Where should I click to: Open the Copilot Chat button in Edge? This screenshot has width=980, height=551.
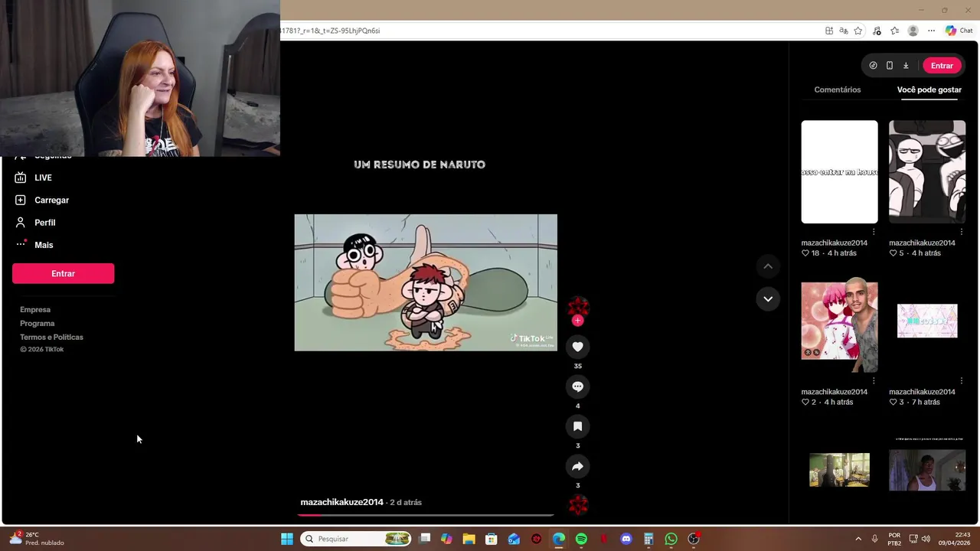(x=959, y=31)
